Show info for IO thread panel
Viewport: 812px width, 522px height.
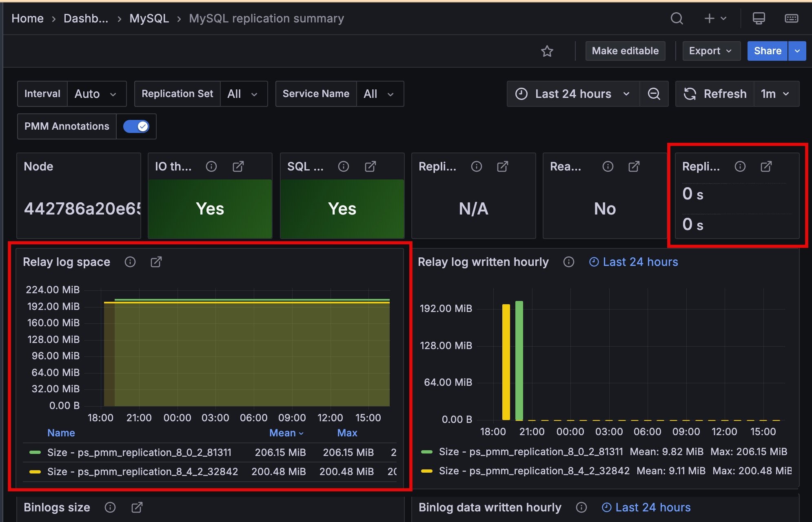click(211, 166)
